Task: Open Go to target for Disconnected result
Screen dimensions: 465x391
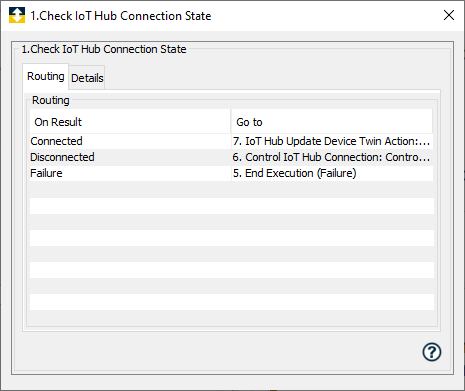Action: [x=332, y=157]
